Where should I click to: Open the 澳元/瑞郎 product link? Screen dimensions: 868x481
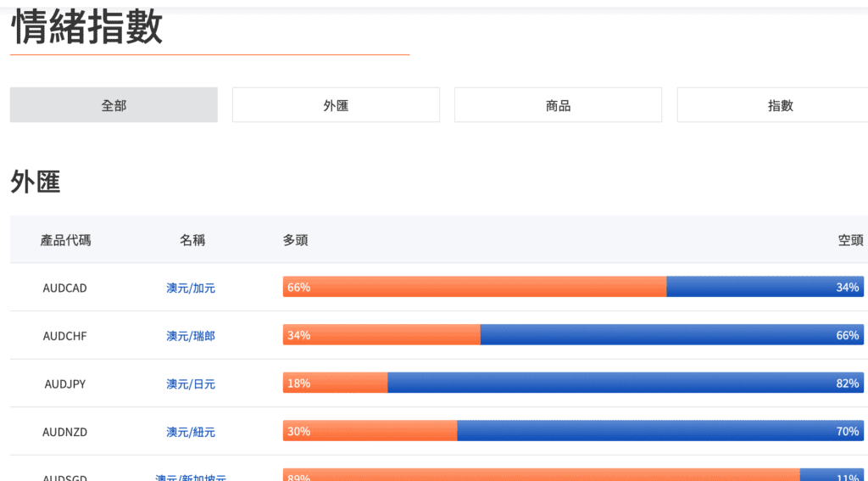(x=191, y=336)
